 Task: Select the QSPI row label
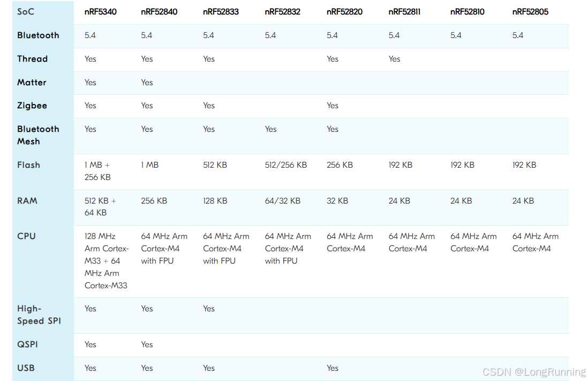tap(27, 345)
